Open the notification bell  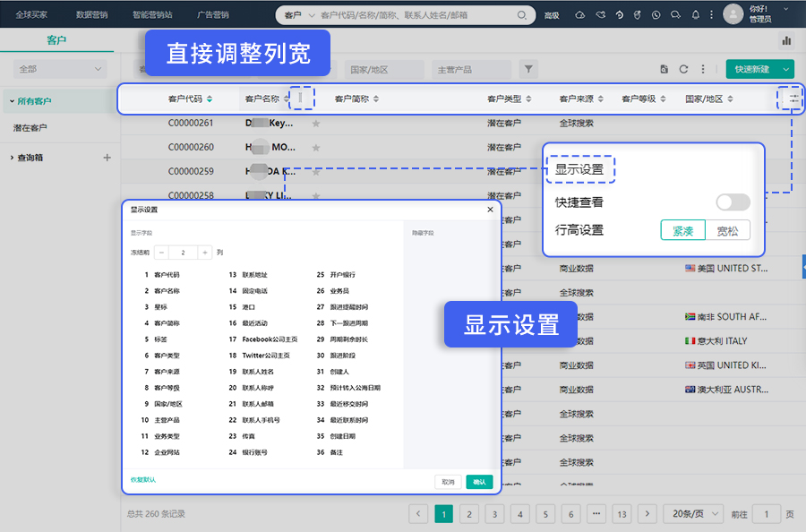tap(696, 15)
